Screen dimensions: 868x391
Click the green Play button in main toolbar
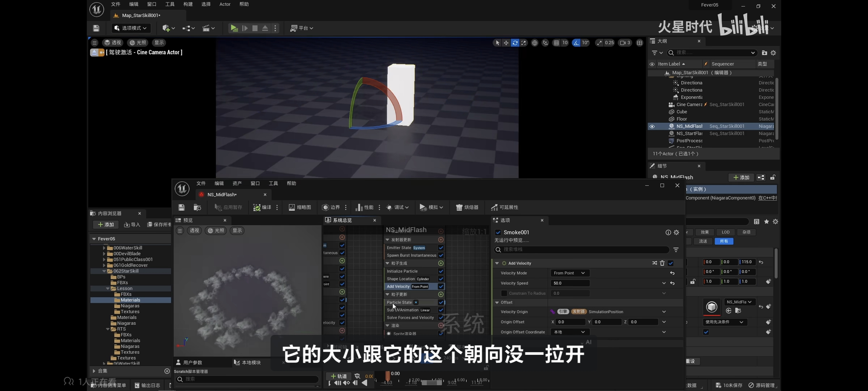pyautogui.click(x=234, y=28)
